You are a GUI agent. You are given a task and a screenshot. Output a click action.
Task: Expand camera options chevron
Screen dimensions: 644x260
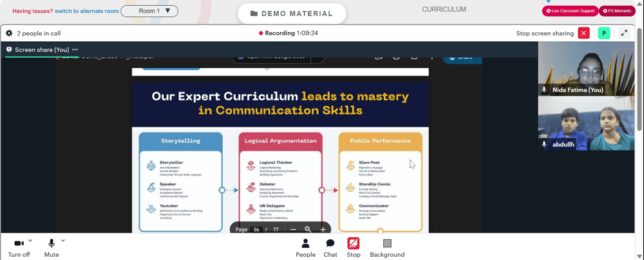(30, 241)
